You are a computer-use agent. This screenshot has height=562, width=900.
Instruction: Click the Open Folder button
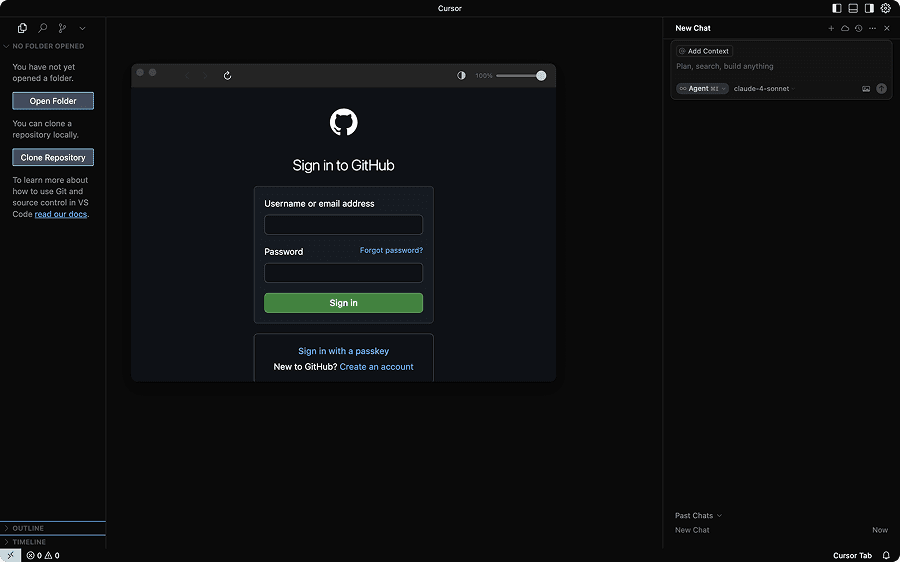[x=53, y=101]
